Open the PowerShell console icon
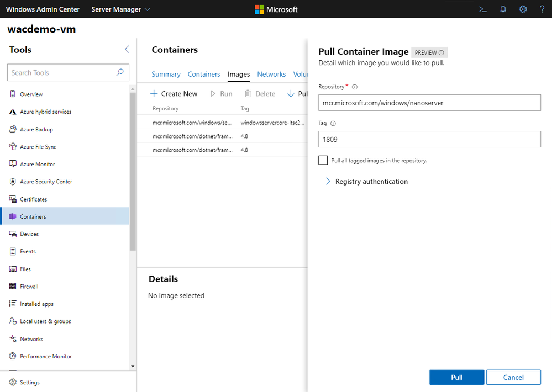The height and width of the screenshot is (392, 552). (x=482, y=9)
